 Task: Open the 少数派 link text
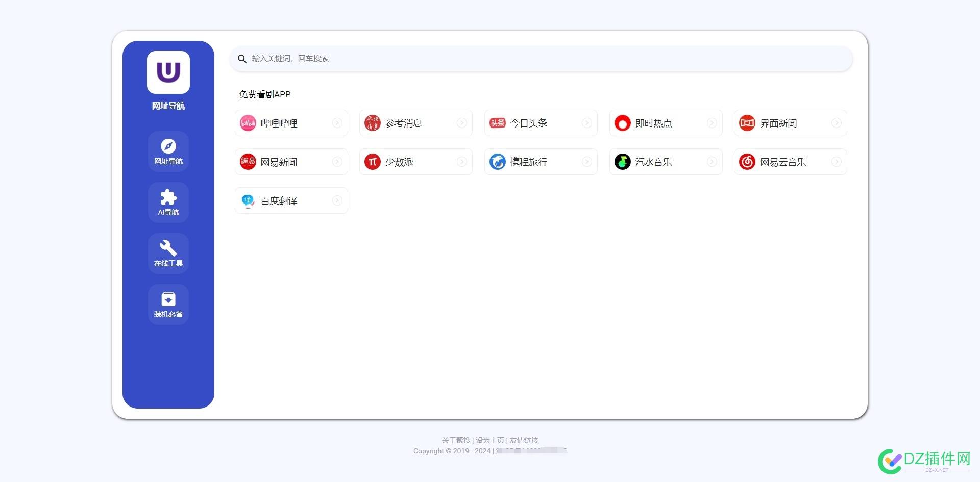tap(399, 162)
